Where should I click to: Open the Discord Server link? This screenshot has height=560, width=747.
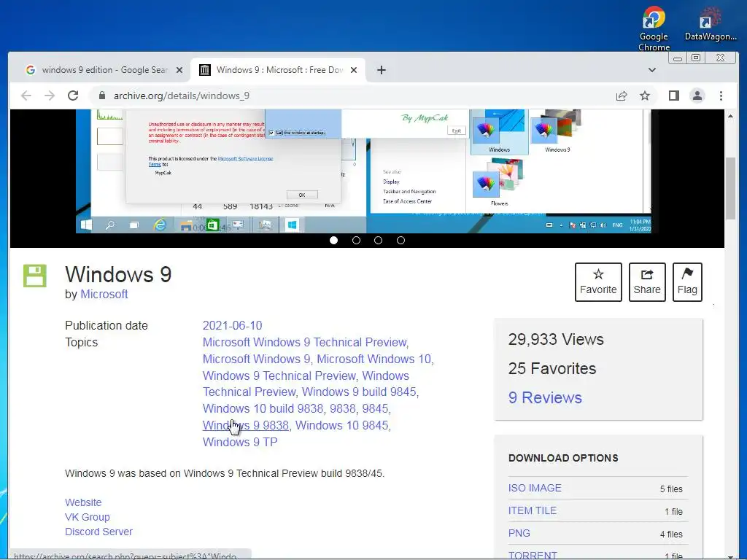coord(98,532)
